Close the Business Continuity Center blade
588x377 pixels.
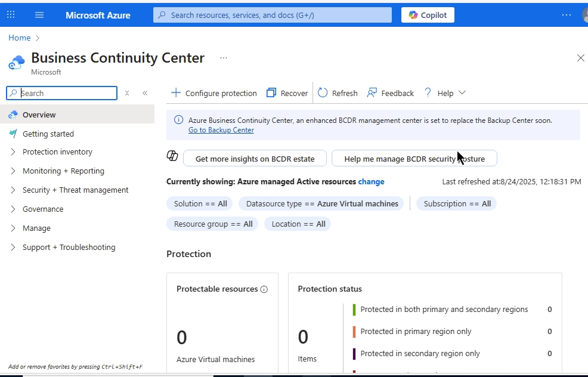coord(580,58)
